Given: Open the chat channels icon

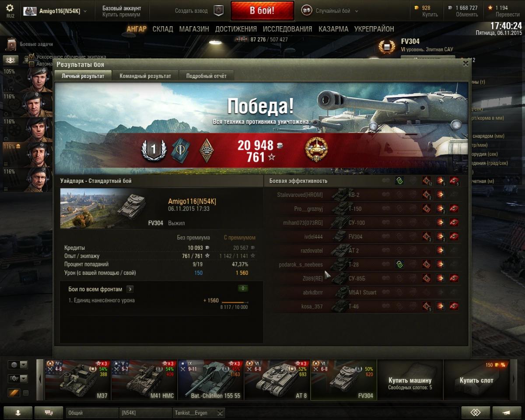Looking at the screenshot, I should click(49, 413).
